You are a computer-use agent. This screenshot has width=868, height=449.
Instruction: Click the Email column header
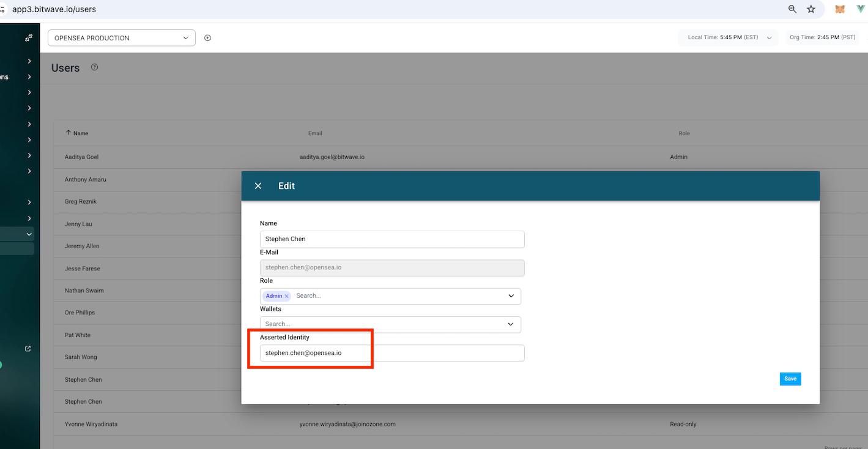pos(315,133)
